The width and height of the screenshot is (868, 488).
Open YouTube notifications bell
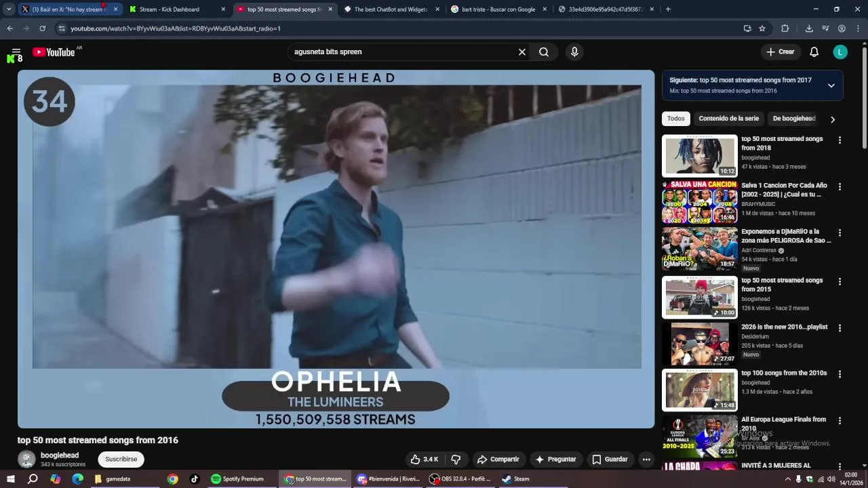(x=814, y=52)
